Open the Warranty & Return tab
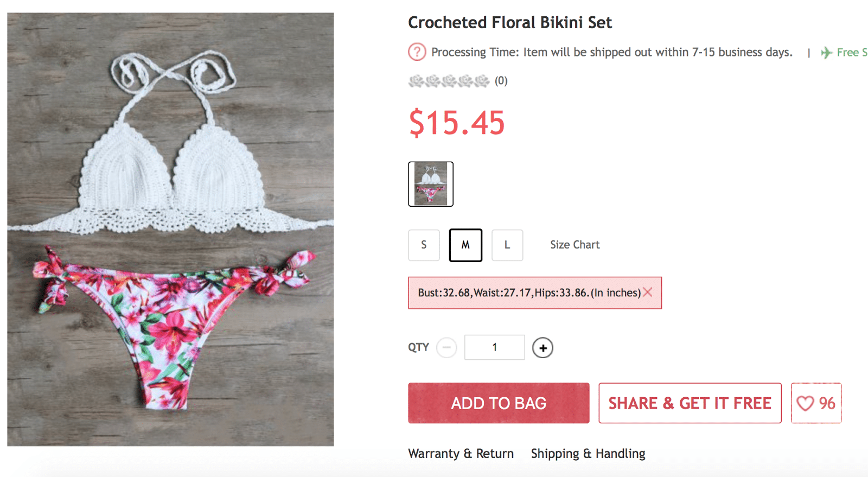The height and width of the screenshot is (477, 868). click(x=461, y=454)
